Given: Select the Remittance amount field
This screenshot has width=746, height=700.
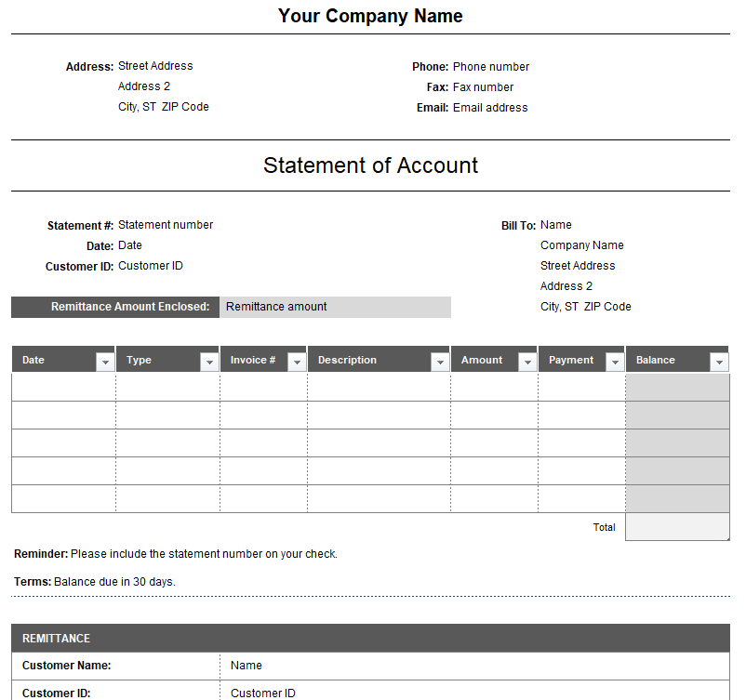Looking at the screenshot, I should [x=335, y=307].
